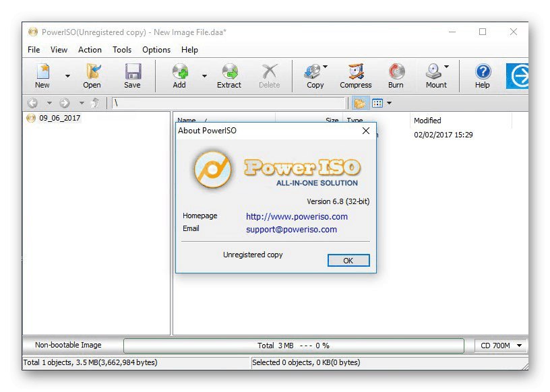
Task: Open the Help menu
Action: [190, 50]
